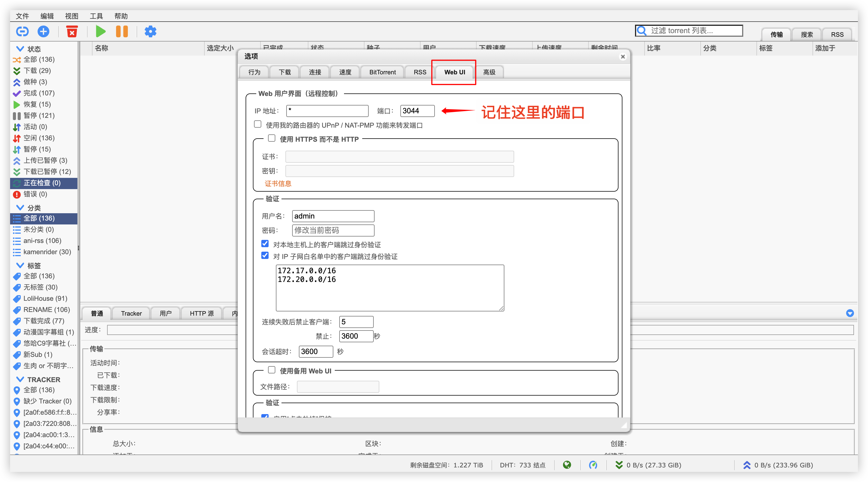Collapse the 分类 category section

[x=20, y=207]
